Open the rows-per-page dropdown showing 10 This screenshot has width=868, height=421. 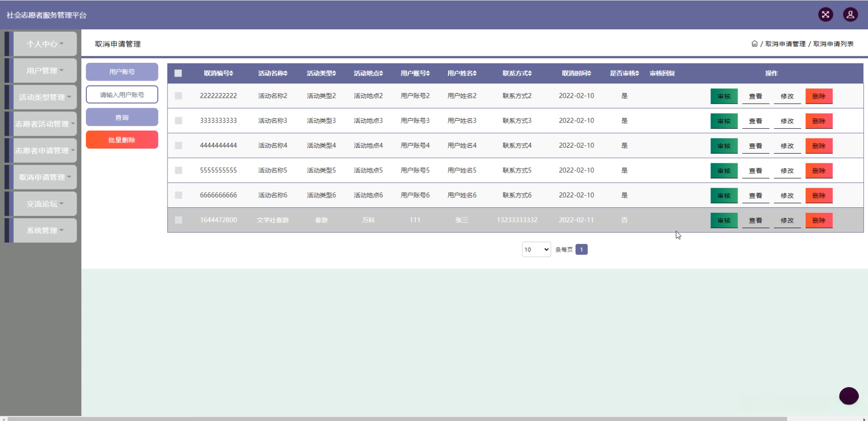(x=536, y=249)
